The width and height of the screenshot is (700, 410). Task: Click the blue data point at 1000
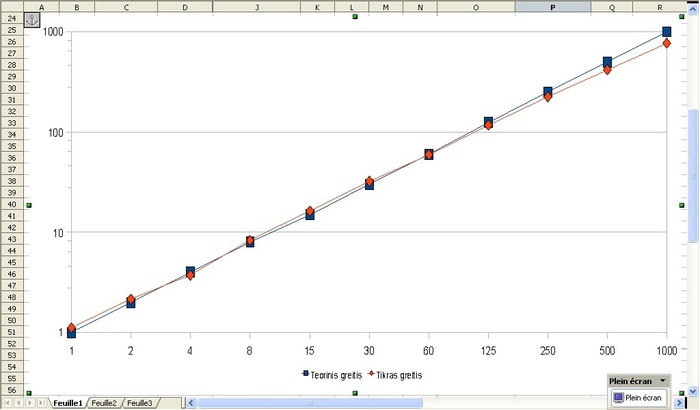point(667,33)
